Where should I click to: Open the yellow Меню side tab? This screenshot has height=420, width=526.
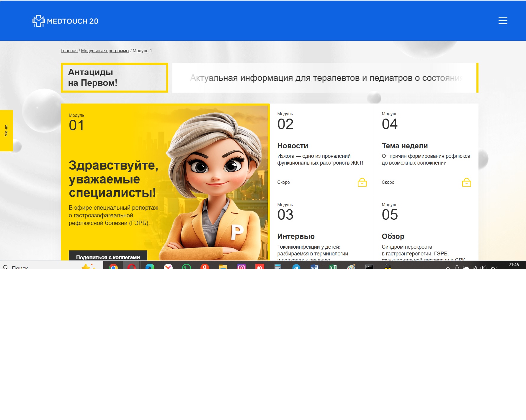click(6, 130)
